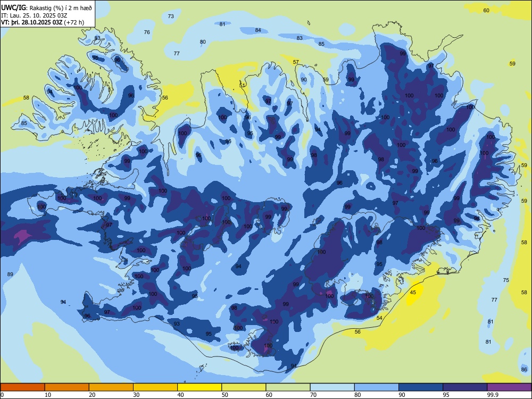Click the humidity value 86 on the map
The image size is (532, 399).
click(x=524, y=370)
